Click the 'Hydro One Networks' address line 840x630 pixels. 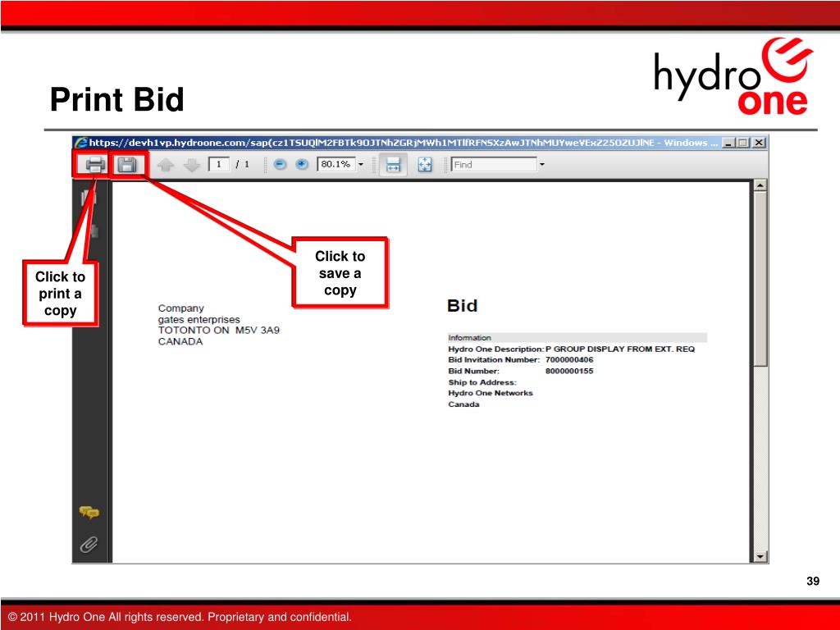[491, 393]
